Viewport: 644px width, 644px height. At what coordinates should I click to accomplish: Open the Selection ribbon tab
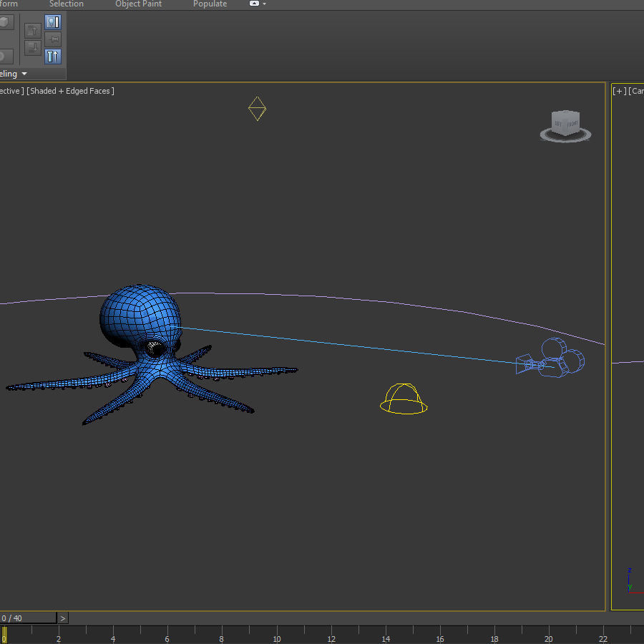[x=67, y=4]
